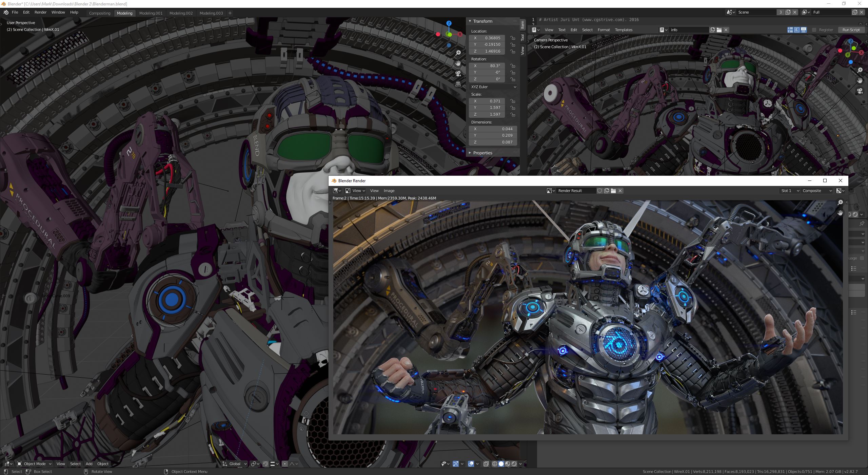
Task: Select the Tool tab in the viewport sidebar
Action: tap(522, 38)
